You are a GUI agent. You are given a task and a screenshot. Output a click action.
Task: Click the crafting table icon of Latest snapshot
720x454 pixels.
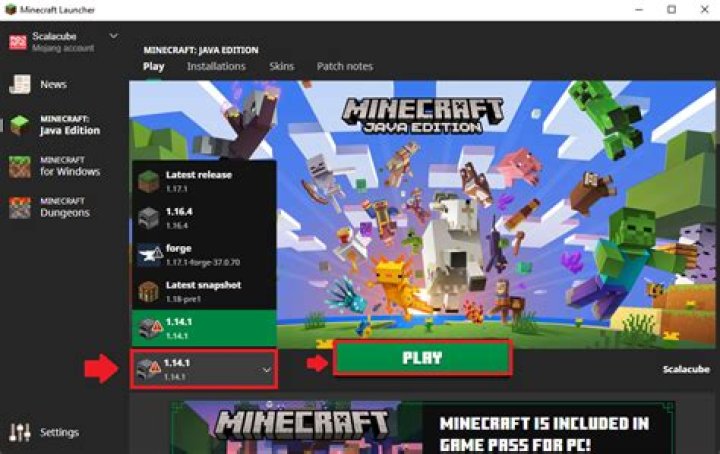click(x=148, y=291)
